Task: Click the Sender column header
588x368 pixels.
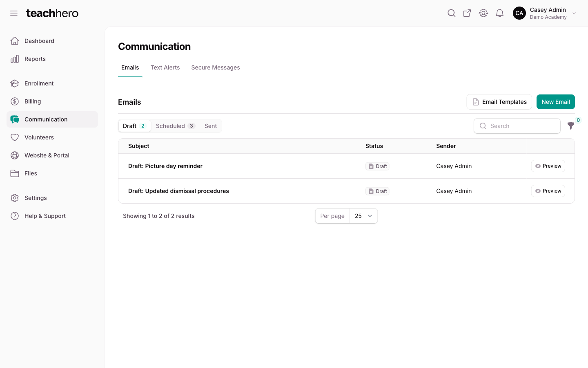Action: [446, 146]
